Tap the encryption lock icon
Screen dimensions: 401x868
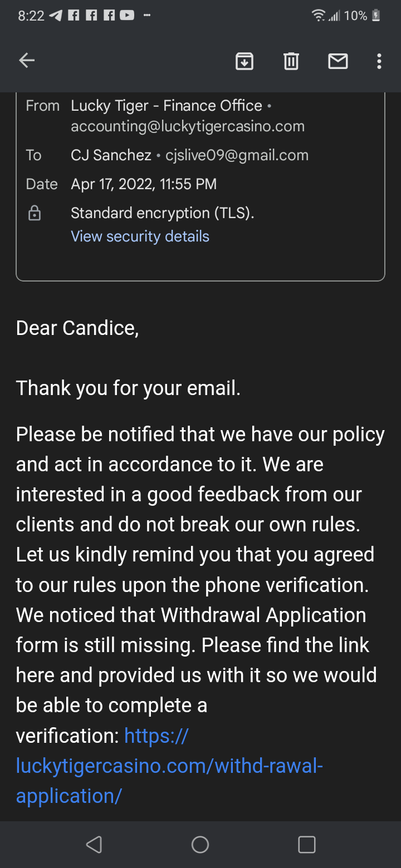click(x=35, y=213)
